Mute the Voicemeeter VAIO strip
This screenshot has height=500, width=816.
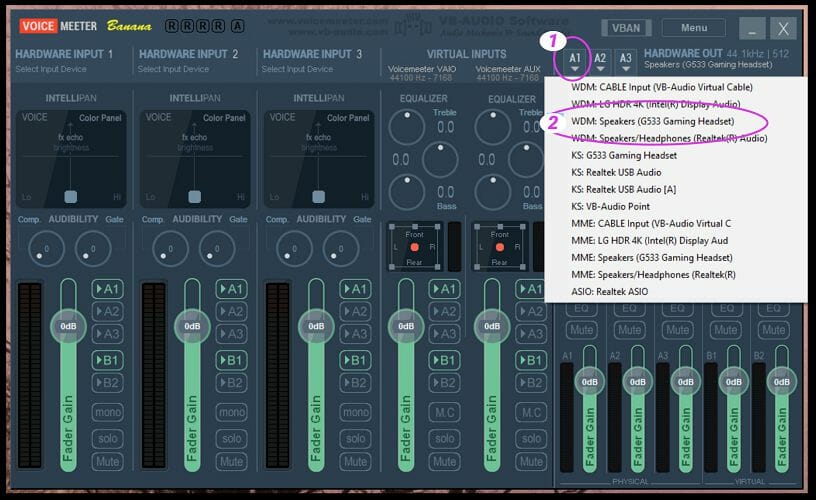tap(444, 461)
